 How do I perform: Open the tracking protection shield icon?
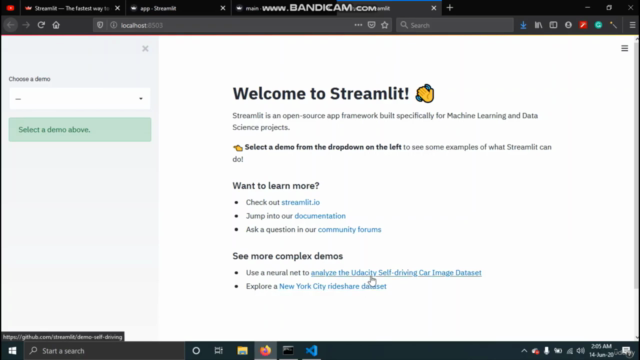click(x=100, y=25)
